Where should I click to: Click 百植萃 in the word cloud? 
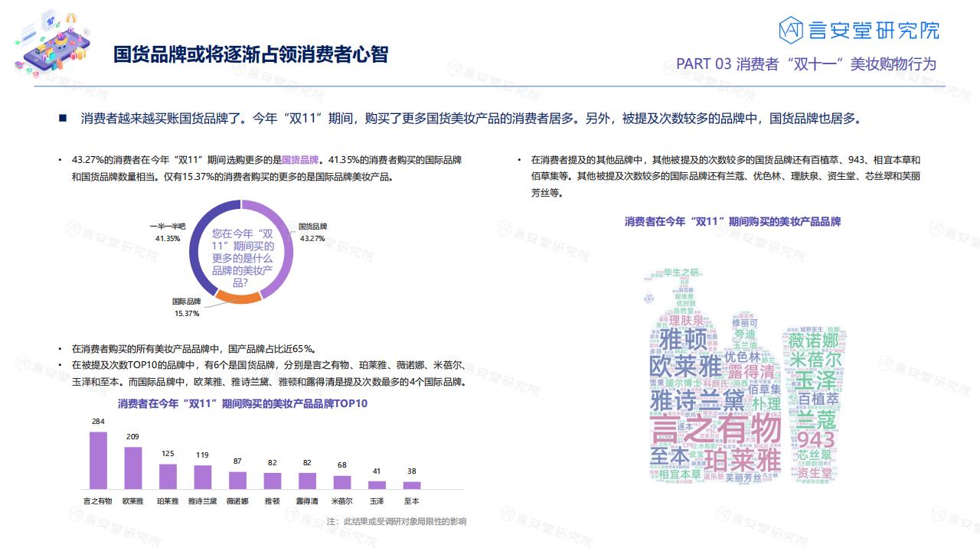click(x=818, y=399)
